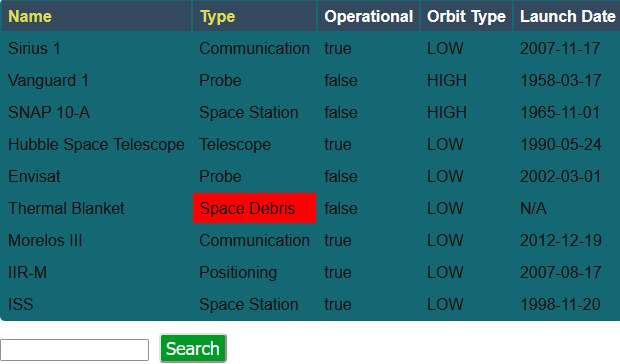Click the Launch Date column header
This screenshot has height=364, width=620.
(567, 16)
